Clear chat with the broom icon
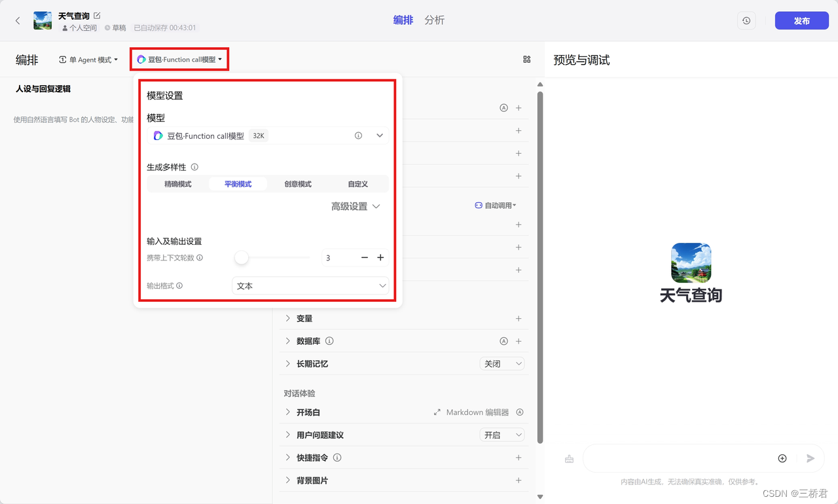 click(x=569, y=459)
